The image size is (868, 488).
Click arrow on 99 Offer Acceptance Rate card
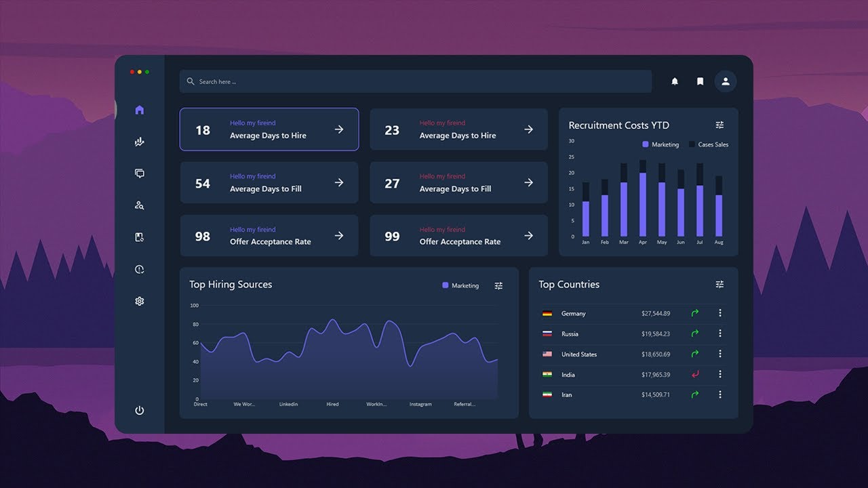(x=528, y=235)
